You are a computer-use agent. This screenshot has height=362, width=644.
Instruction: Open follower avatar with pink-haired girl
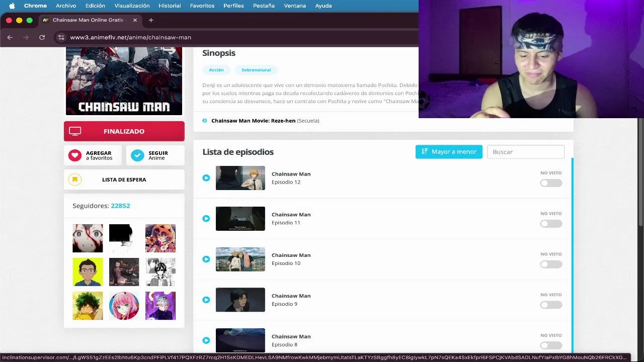(x=124, y=306)
